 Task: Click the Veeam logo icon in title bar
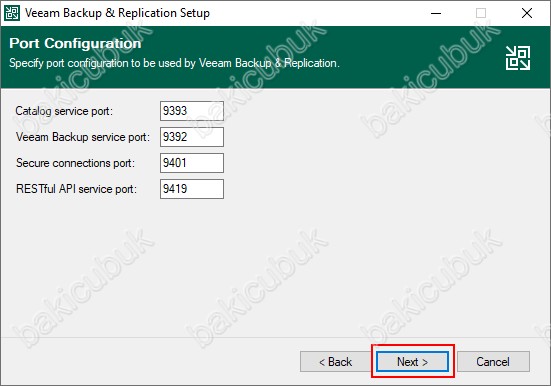click(12, 13)
